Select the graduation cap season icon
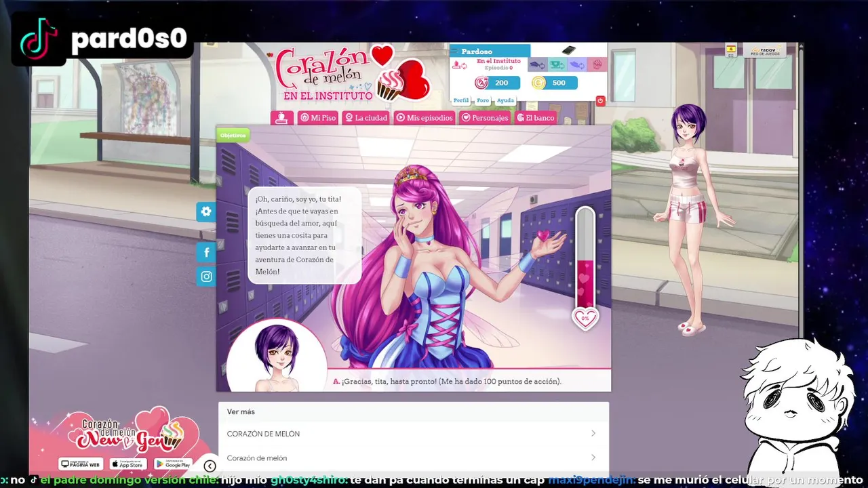 [537, 65]
